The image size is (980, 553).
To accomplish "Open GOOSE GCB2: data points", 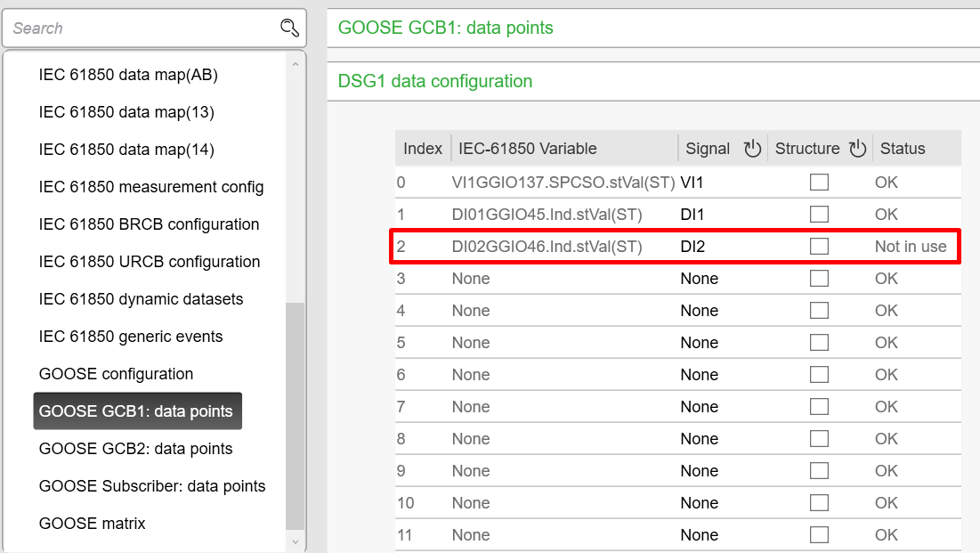I will pos(135,449).
